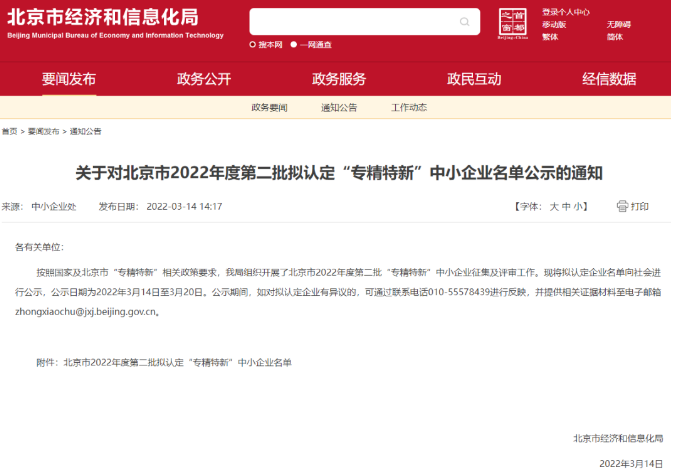This screenshot has height=471, width=679.
Task: Click the 打印 print link
Action: coord(640,207)
